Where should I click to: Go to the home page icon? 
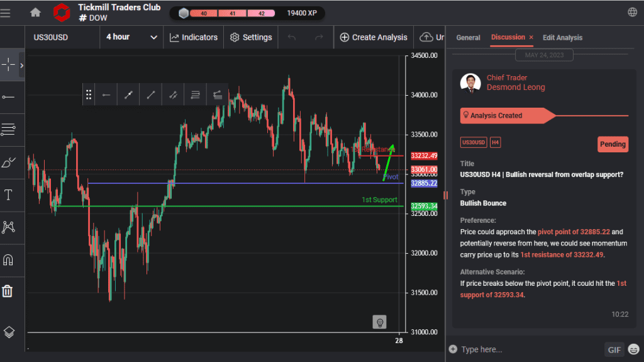(x=35, y=13)
